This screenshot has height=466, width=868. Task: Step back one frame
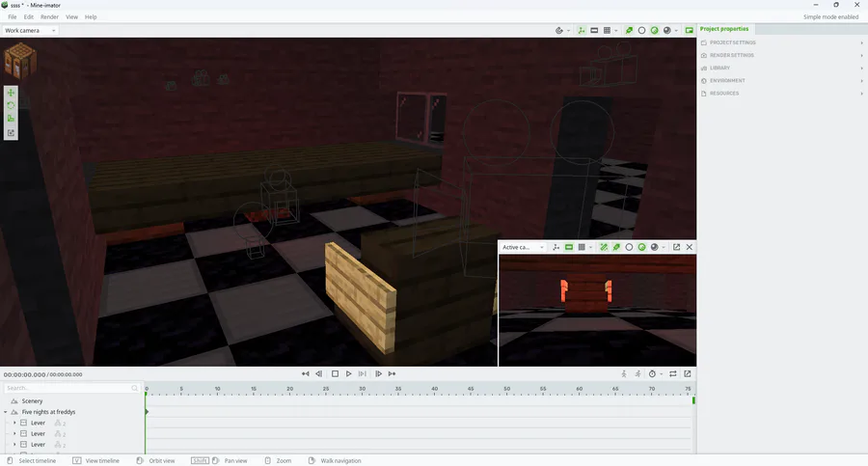coord(319,374)
